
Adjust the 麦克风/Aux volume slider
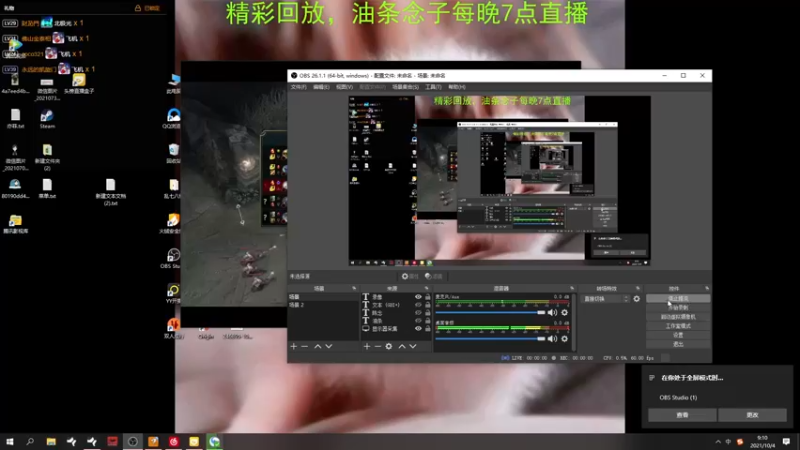coord(490,312)
